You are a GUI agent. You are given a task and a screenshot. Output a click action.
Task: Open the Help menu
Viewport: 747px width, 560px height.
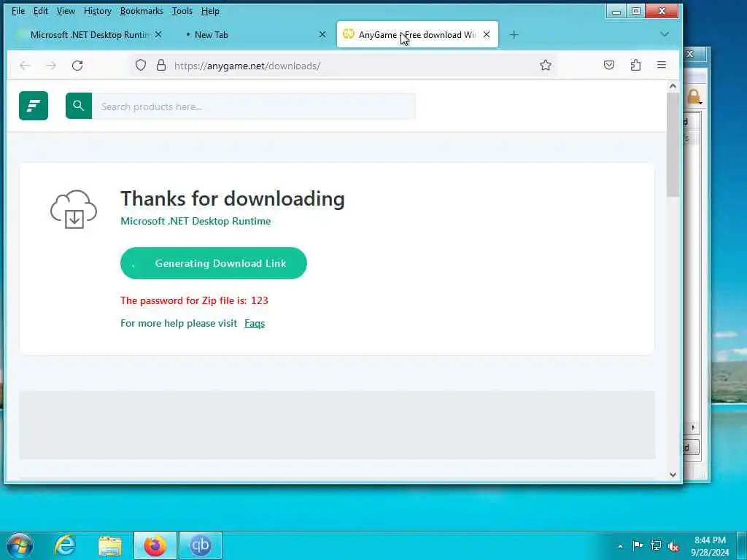(x=210, y=11)
